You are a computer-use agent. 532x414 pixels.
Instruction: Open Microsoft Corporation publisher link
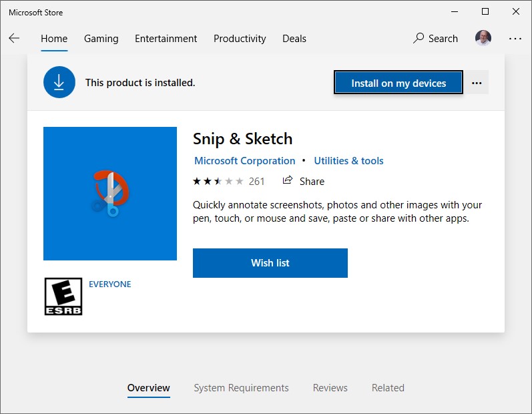point(244,160)
